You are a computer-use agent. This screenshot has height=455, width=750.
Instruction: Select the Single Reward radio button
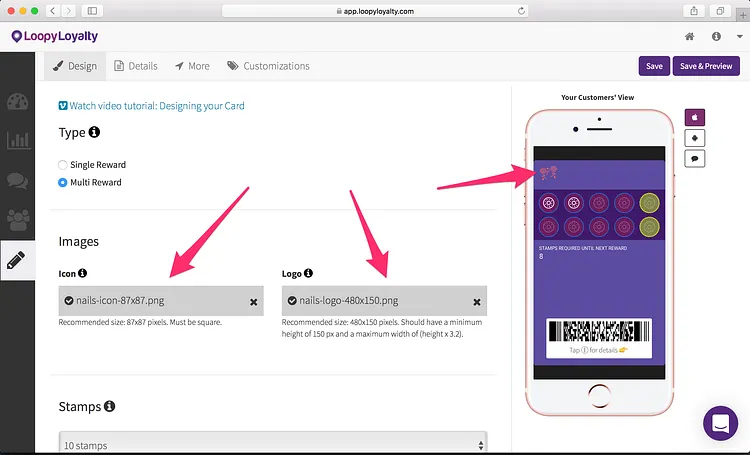click(x=62, y=165)
